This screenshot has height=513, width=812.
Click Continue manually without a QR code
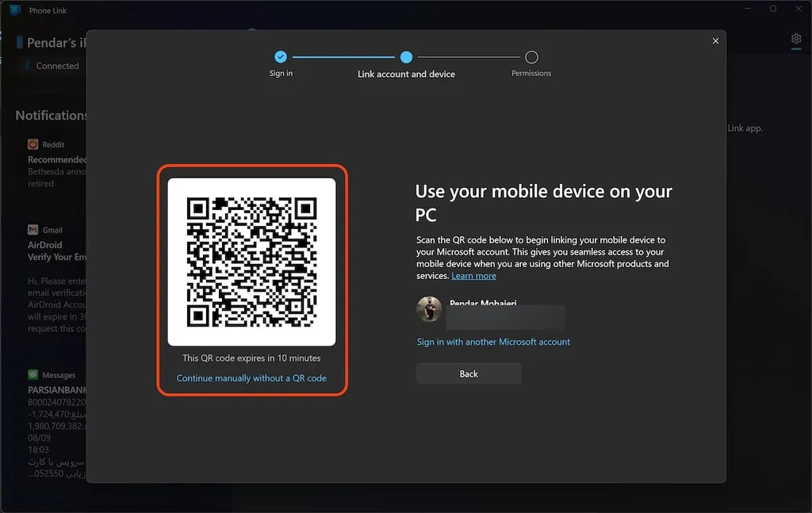coord(251,378)
